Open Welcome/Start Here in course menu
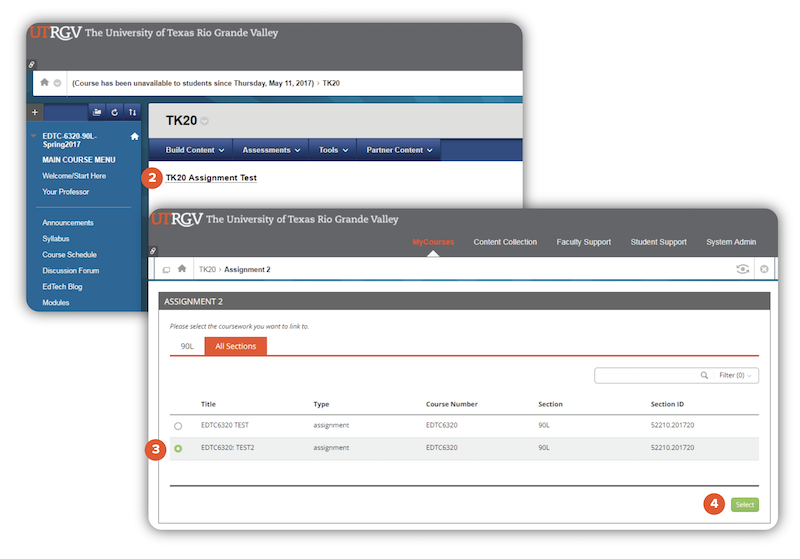 pyautogui.click(x=74, y=176)
